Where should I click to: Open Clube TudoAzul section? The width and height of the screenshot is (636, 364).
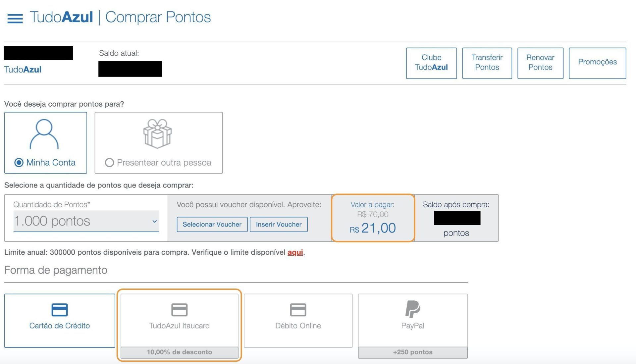click(431, 63)
